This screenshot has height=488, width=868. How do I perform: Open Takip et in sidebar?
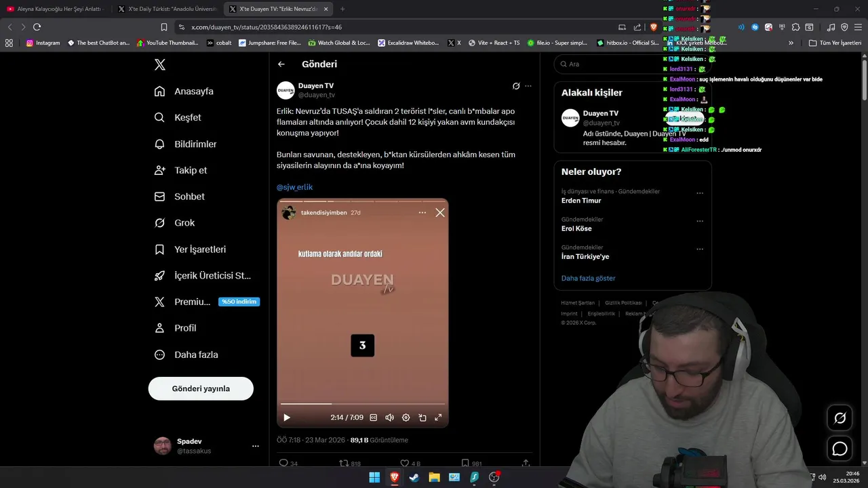click(x=181, y=170)
